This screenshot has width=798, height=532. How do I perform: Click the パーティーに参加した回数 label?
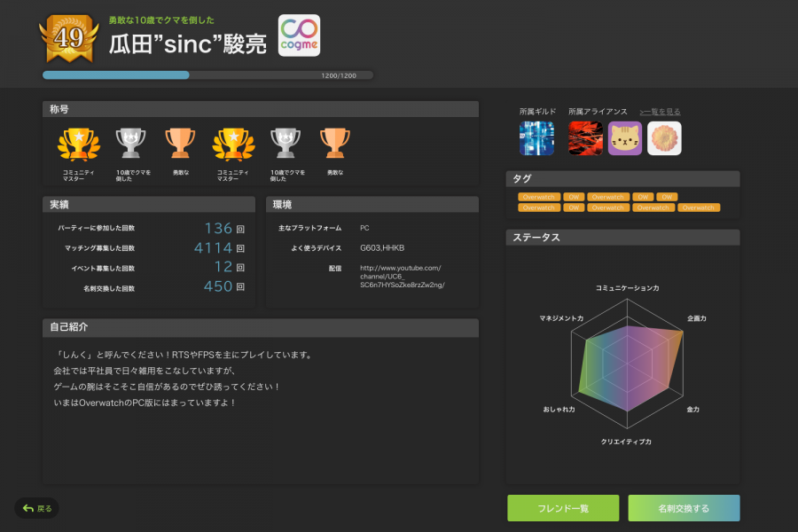coord(96,228)
